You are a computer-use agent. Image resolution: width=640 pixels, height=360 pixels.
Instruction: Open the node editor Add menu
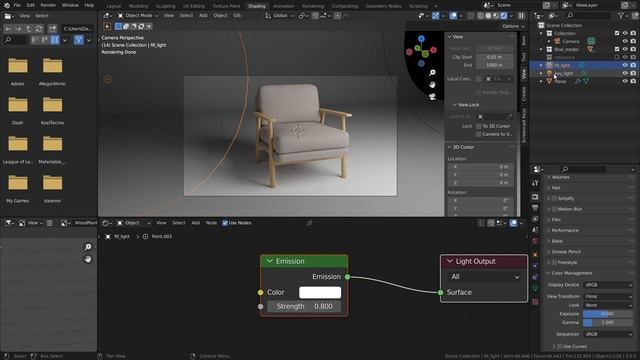[196, 223]
